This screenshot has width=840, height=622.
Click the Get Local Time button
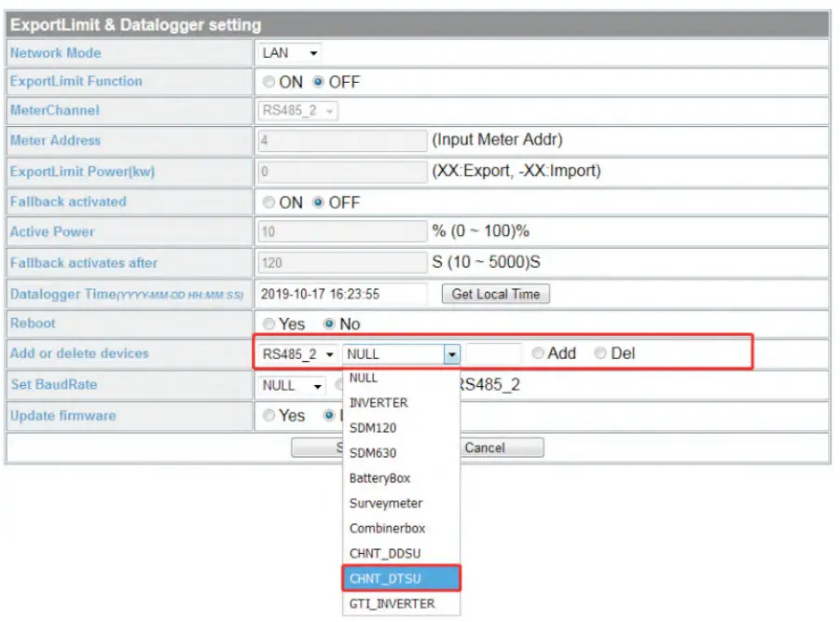495,293
